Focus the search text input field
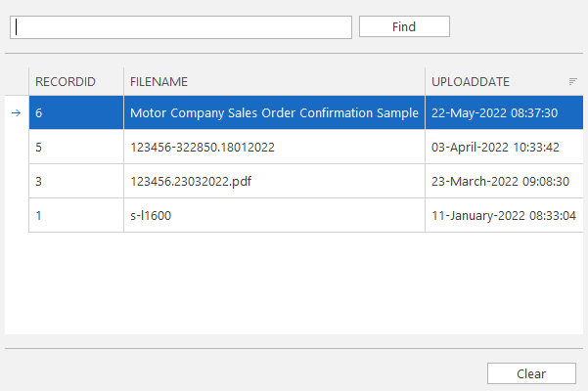 tap(181, 27)
